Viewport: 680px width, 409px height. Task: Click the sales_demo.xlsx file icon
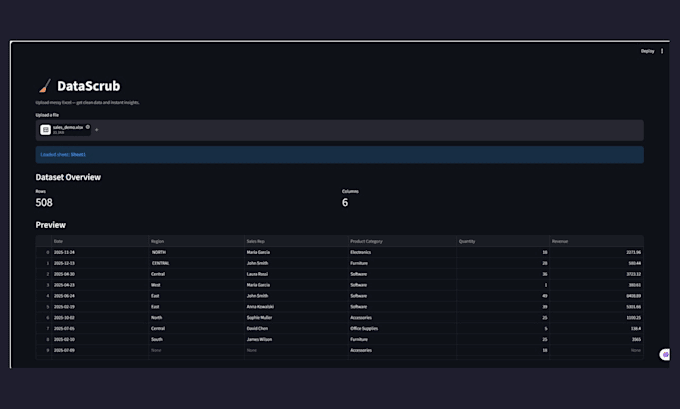[46, 130]
